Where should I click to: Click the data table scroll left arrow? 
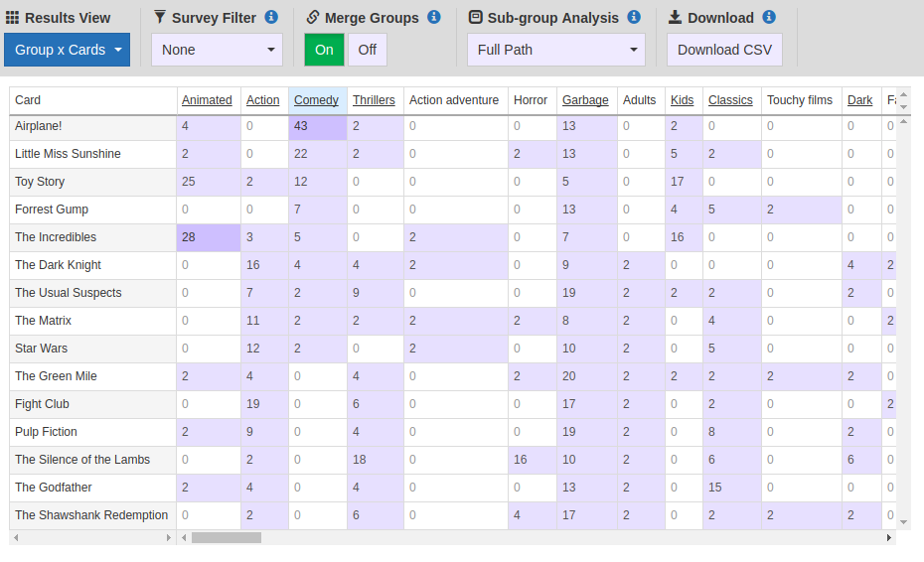tap(184, 537)
